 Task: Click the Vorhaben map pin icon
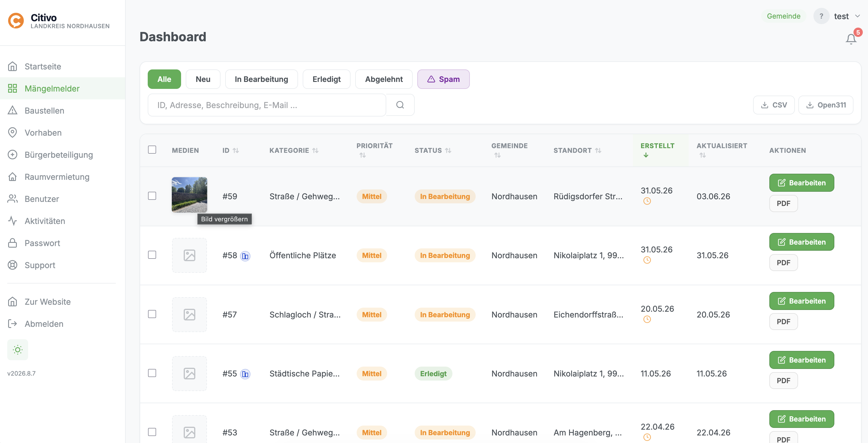(x=12, y=132)
